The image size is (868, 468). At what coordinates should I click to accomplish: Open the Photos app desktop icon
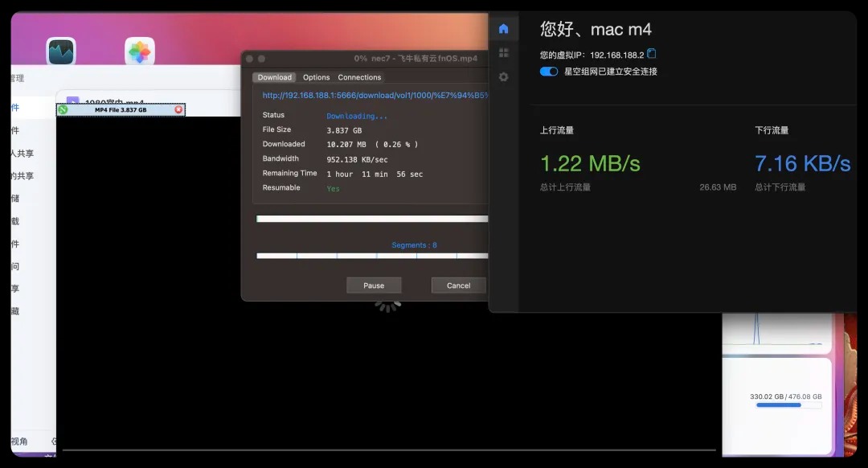click(140, 53)
